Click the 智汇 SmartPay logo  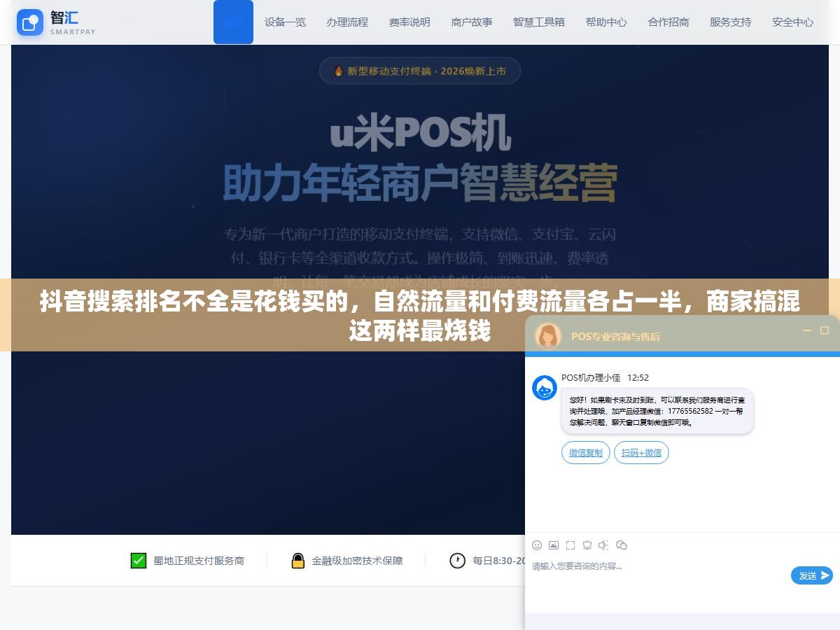pos(56,22)
